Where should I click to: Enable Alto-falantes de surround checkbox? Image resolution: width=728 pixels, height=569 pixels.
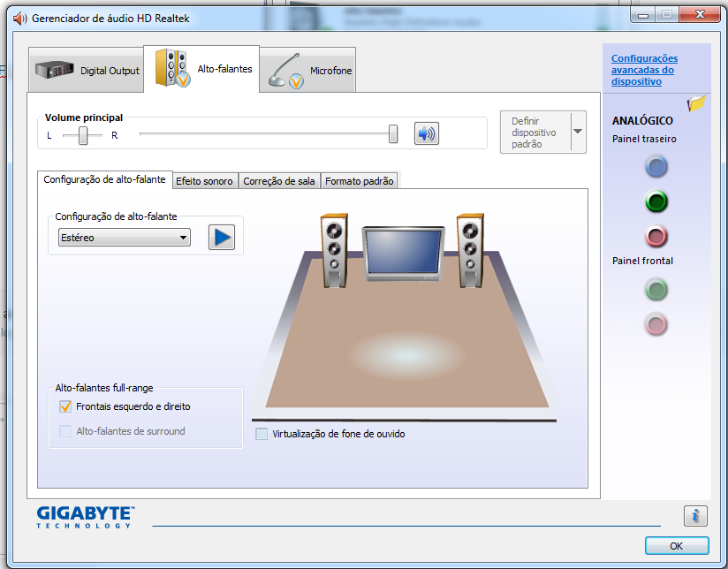pyautogui.click(x=65, y=431)
